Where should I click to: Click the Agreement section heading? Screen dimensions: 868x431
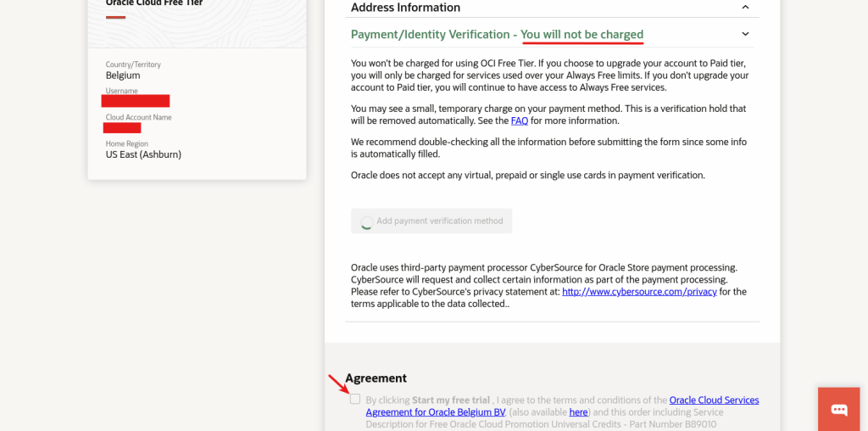coord(376,378)
